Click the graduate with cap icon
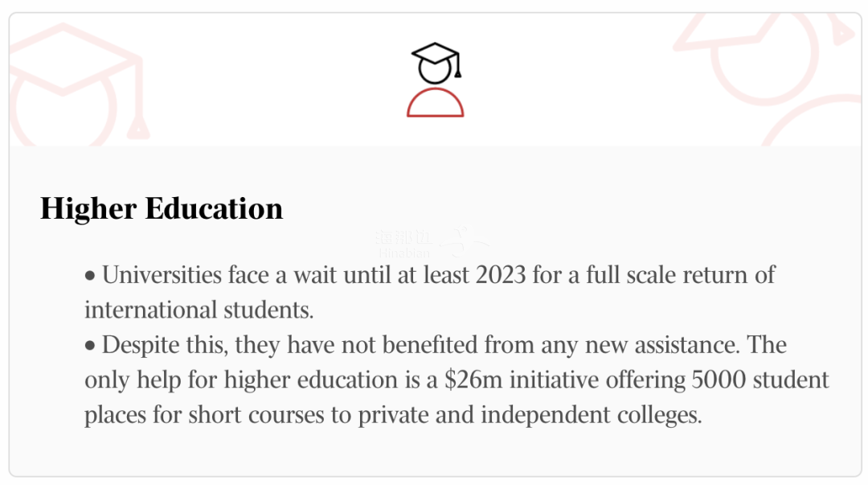 click(435, 80)
